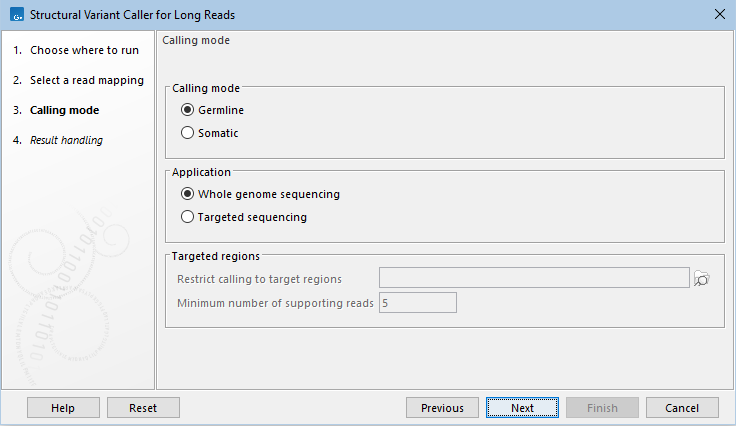The height and width of the screenshot is (426, 736).
Task: Click Restrict calling to target regions field
Action: tap(534, 278)
